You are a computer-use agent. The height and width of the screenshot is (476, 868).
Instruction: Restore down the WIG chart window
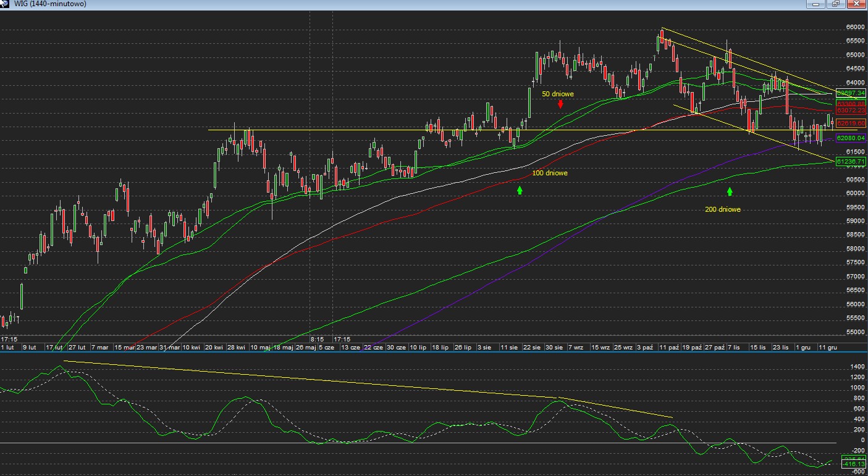point(835,4)
